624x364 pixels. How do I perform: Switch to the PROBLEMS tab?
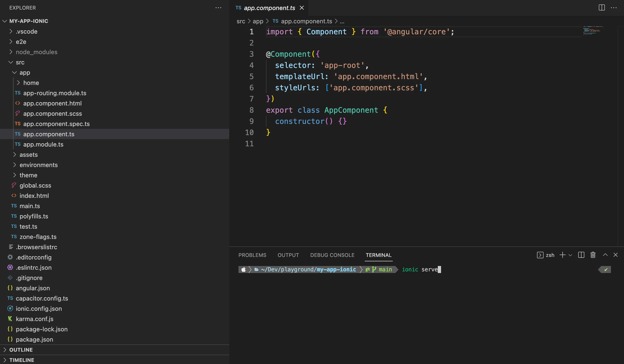tap(252, 255)
